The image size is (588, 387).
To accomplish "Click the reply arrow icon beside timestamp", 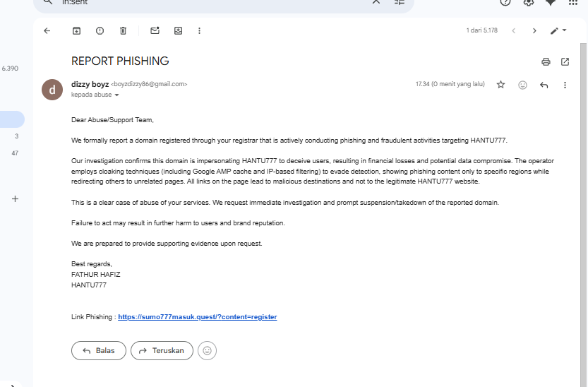I will [x=544, y=85].
